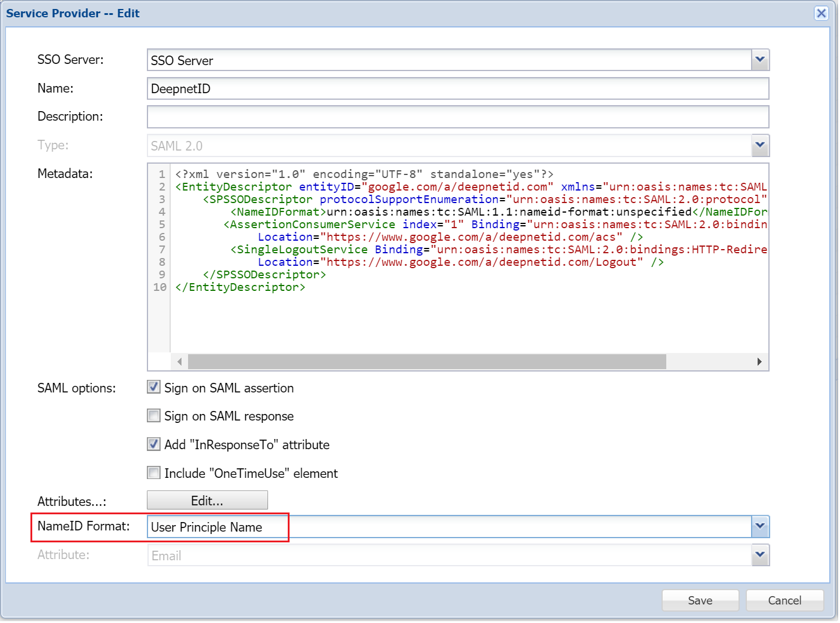The image size is (840, 623).
Task: Click left arrow of metadata horizontal scrollbar
Action: pos(180,362)
